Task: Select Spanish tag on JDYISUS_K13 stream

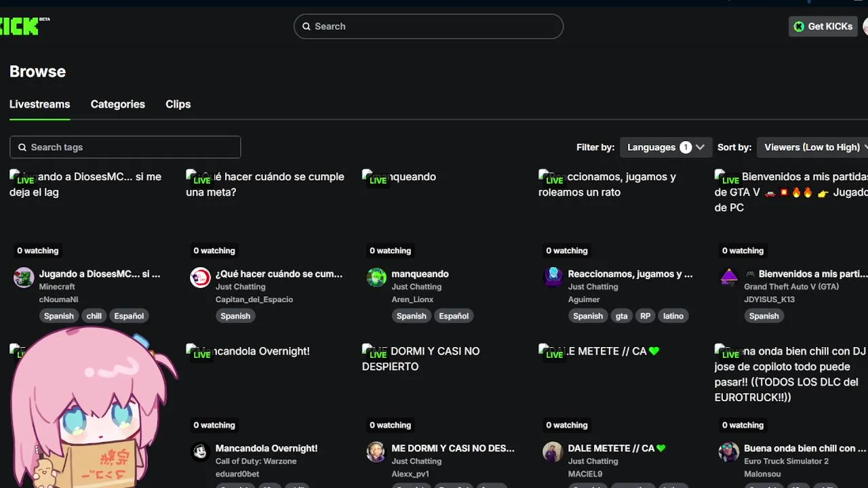Action: 764,316
